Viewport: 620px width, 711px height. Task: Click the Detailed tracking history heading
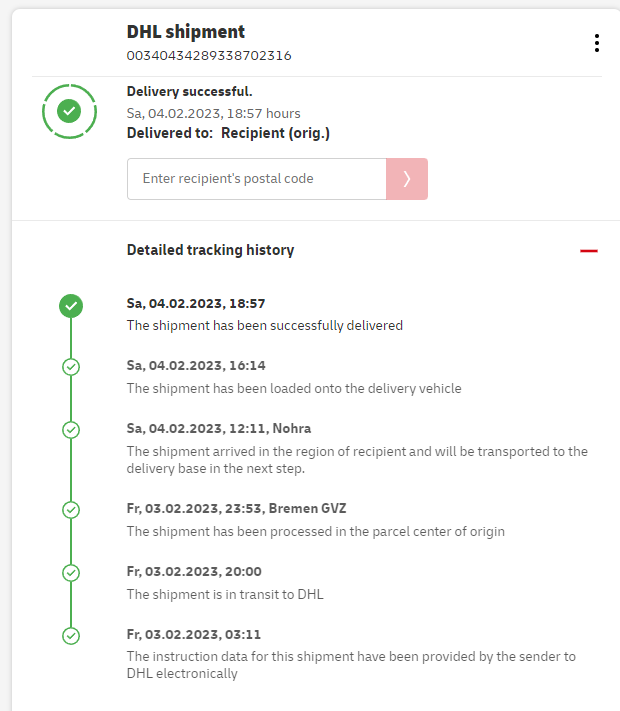click(210, 250)
